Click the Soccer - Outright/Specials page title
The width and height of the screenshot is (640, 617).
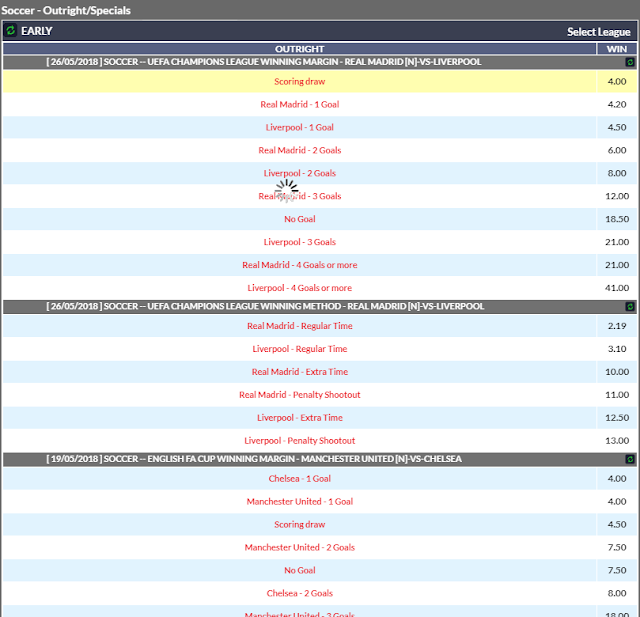[66, 10]
